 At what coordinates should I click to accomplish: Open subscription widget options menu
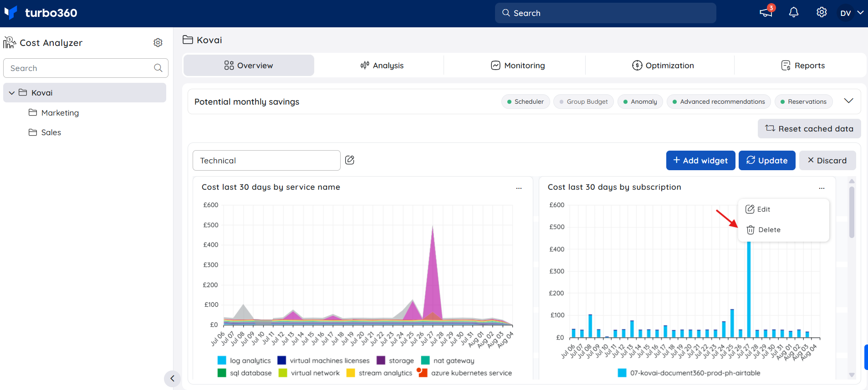point(822,188)
